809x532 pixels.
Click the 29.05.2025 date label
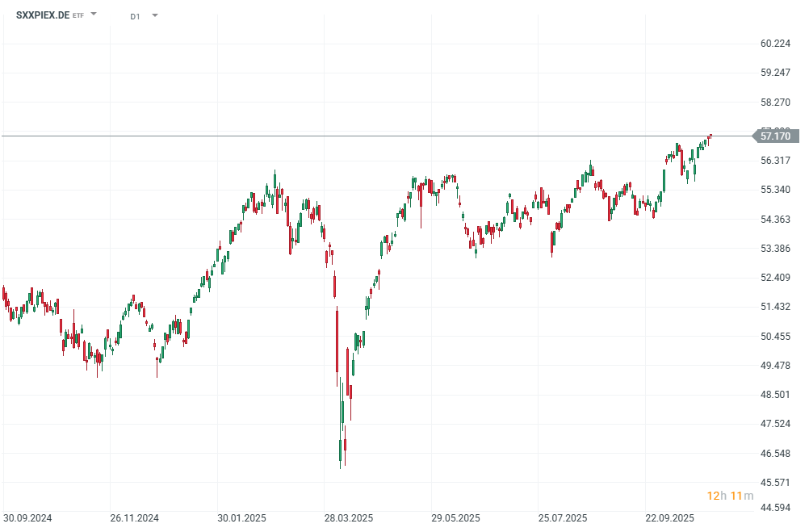pos(455,517)
